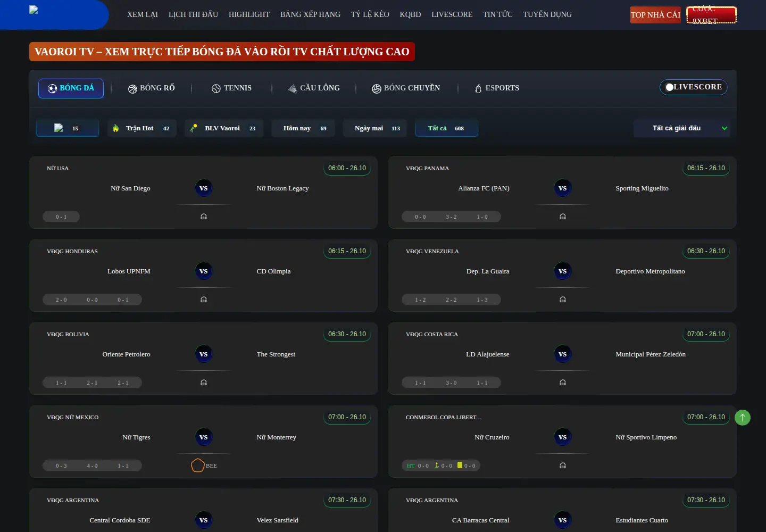Click headphone icon in Alianza FC match
This screenshot has height=532, width=766.
tap(563, 217)
